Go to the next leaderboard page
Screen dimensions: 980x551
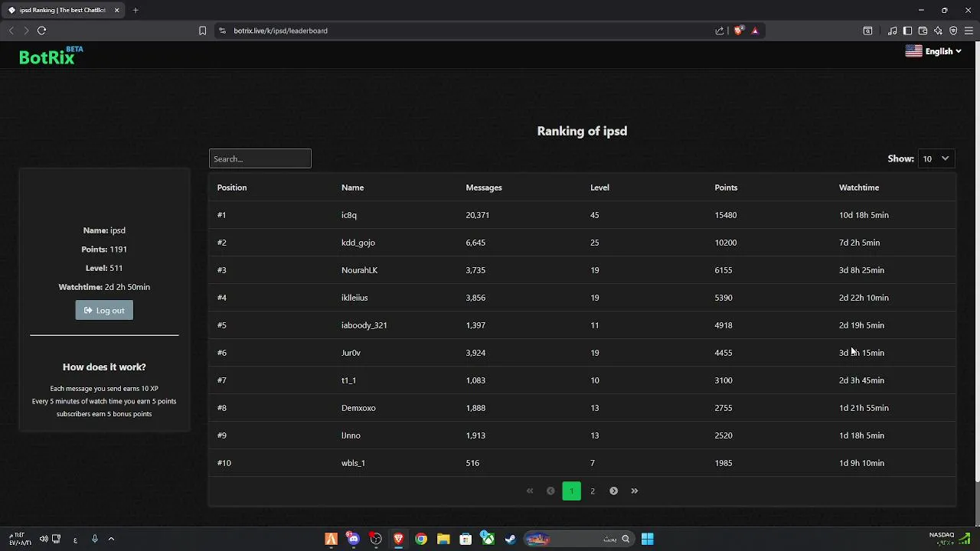click(613, 491)
